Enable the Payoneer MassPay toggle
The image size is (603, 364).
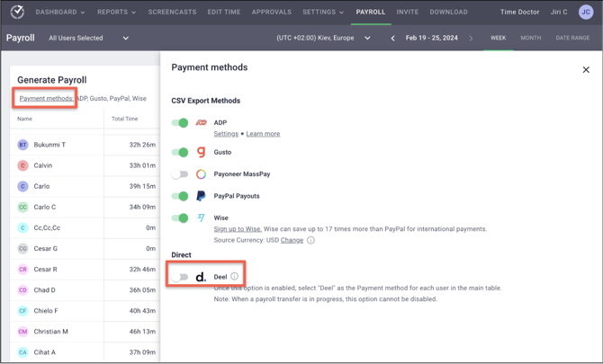[x=181, y=174]
